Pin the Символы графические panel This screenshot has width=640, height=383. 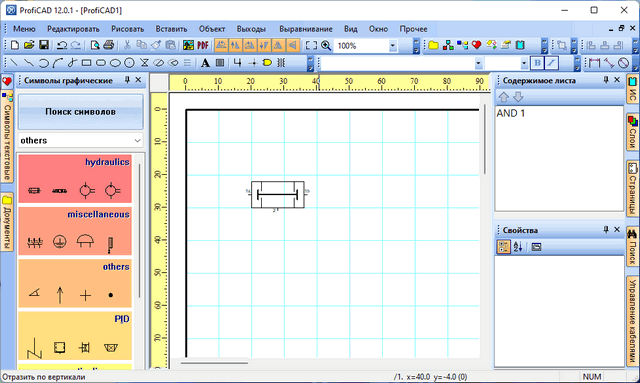[127, 80]
